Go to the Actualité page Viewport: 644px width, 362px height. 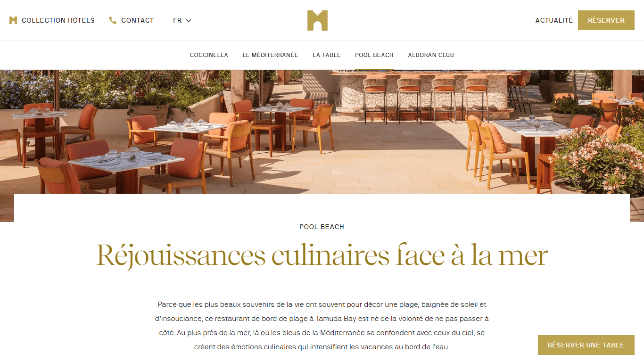tap(554, 20)
